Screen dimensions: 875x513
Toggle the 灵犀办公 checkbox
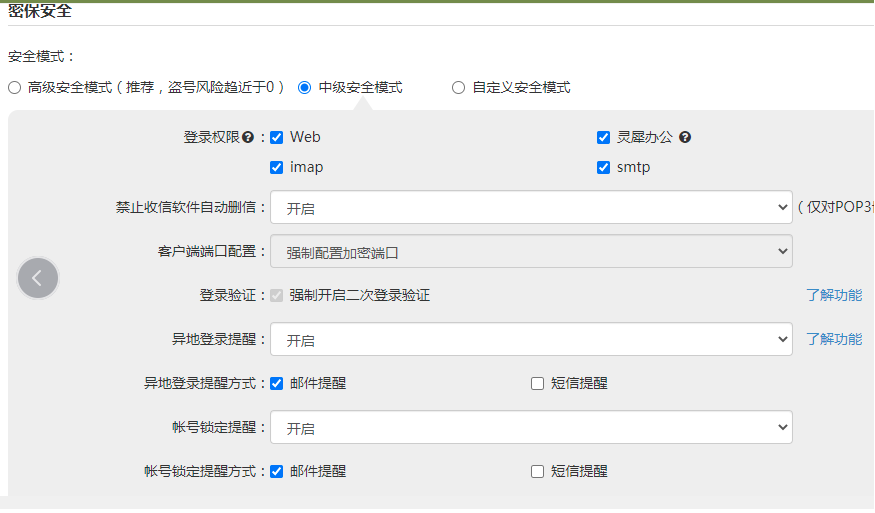coord(603,138)
